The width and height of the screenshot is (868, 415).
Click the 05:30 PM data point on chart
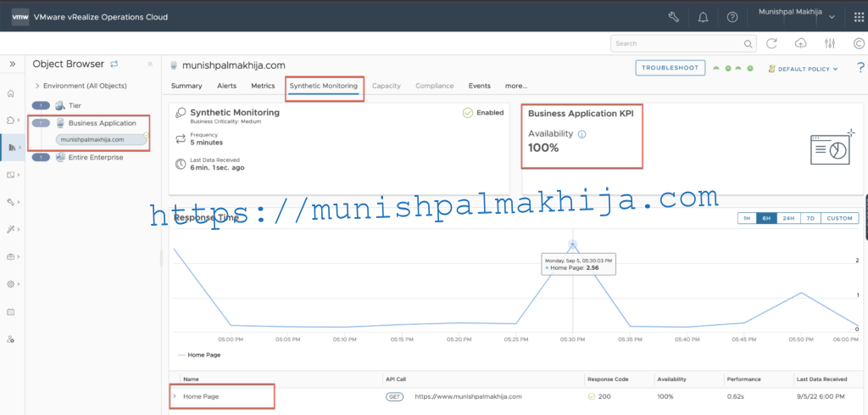point(572,244)
